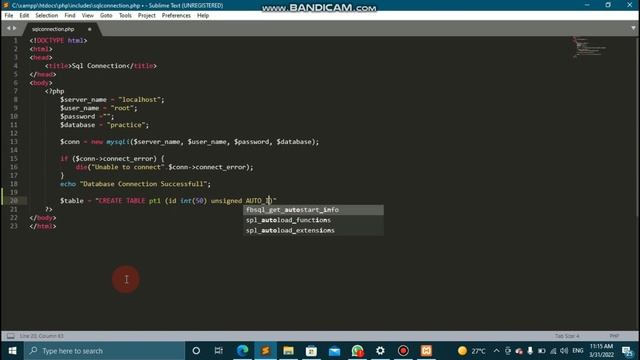The height and width of the screenshot is (360, 640).
Task: Choose spl_autoload_functions autocomplete suggestion
Action: click(313, 220)
